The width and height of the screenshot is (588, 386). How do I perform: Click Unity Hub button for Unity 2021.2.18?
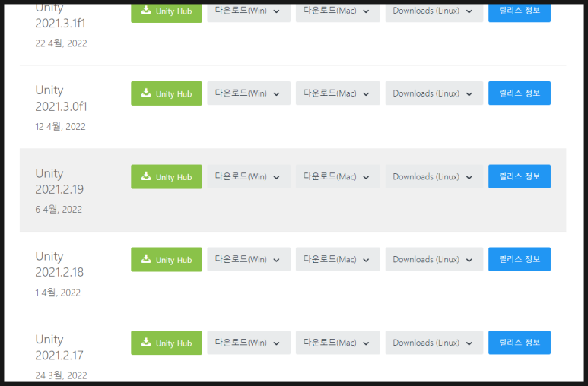167,259
